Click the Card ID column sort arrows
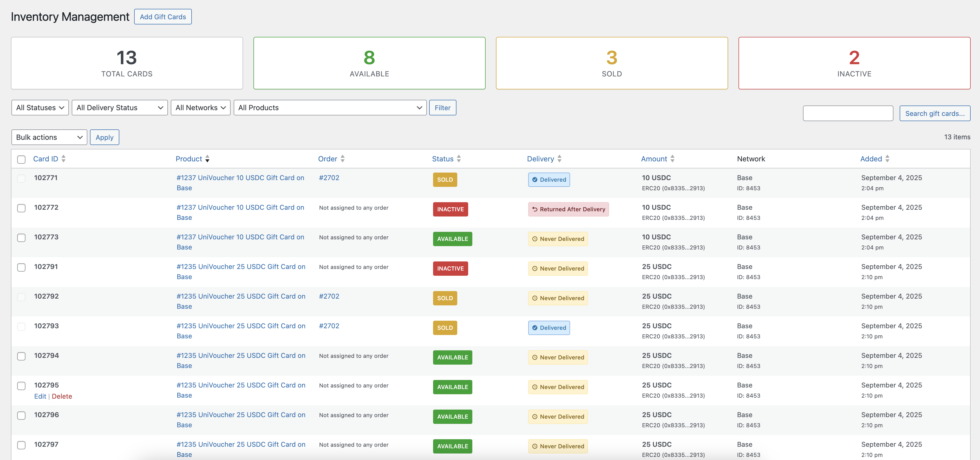This screenshot has height=460, width=980. (63, 159)
